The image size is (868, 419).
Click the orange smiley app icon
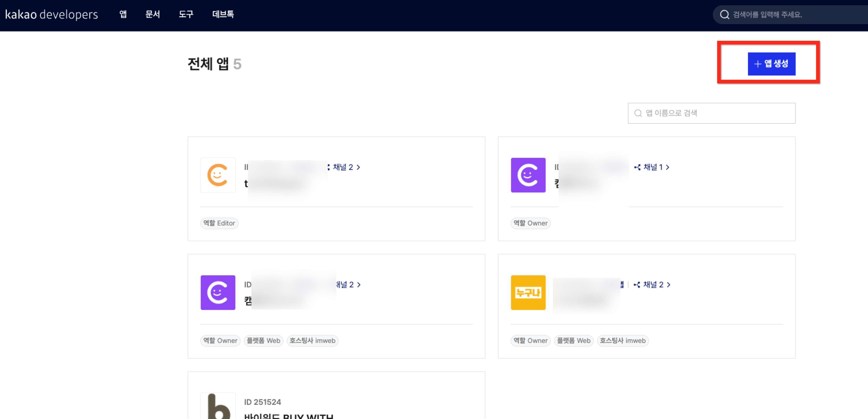pos(218,175)
